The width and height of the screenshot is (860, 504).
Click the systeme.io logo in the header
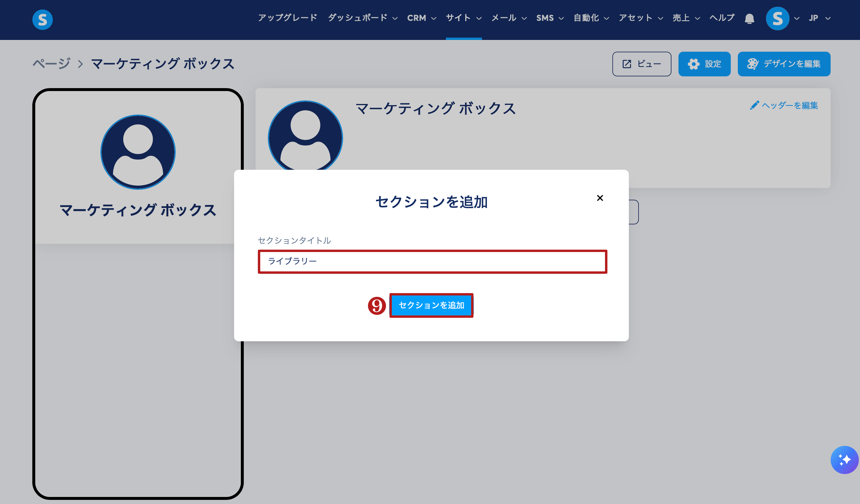42,19
